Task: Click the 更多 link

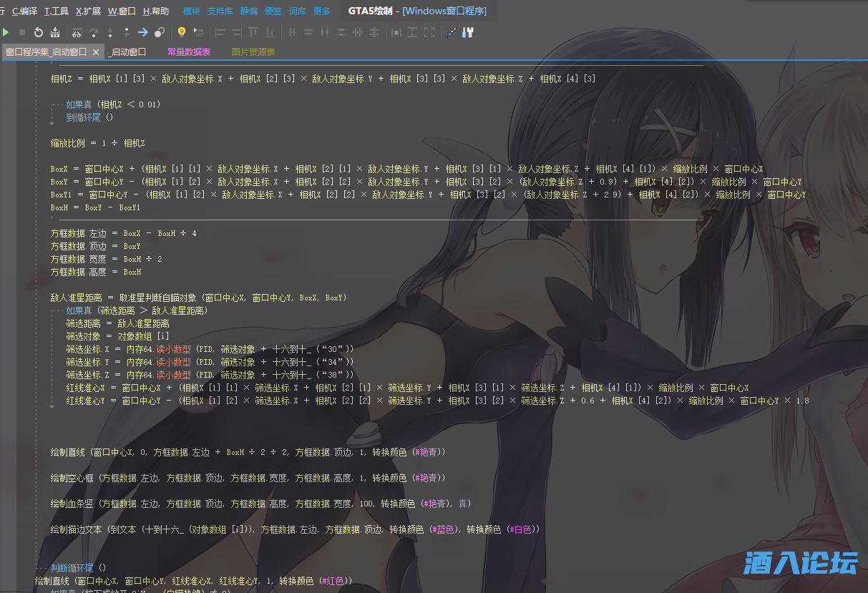Action: (322, 11)
